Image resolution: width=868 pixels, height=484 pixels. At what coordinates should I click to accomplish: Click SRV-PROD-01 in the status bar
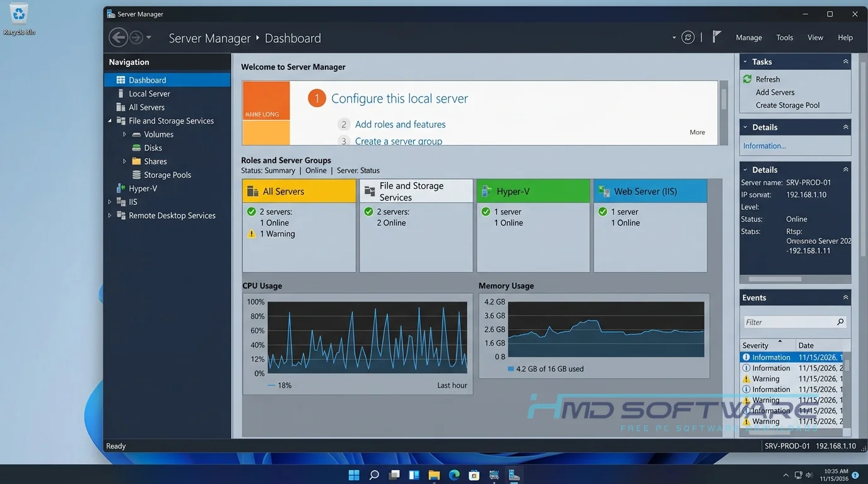tap(787, 446)
